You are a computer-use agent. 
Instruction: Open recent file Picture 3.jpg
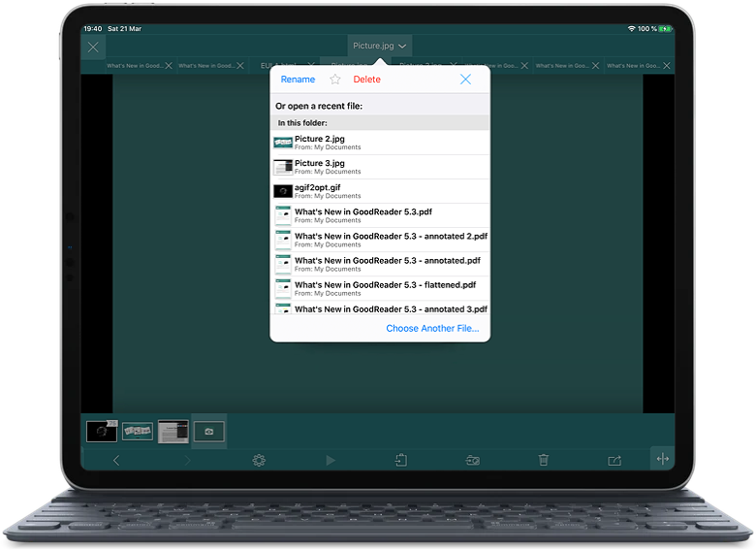coord(380,167)
